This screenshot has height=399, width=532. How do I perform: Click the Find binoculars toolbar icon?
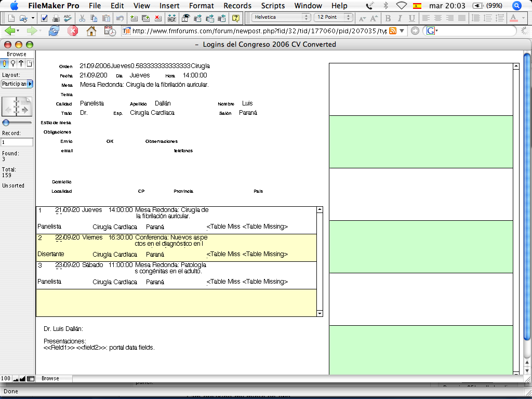point(185,18)
